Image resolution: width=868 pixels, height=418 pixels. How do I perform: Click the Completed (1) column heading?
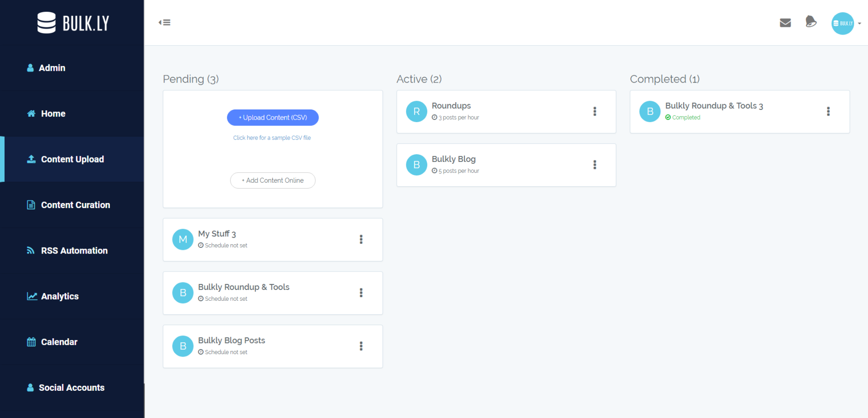click(x=665, y=79)
